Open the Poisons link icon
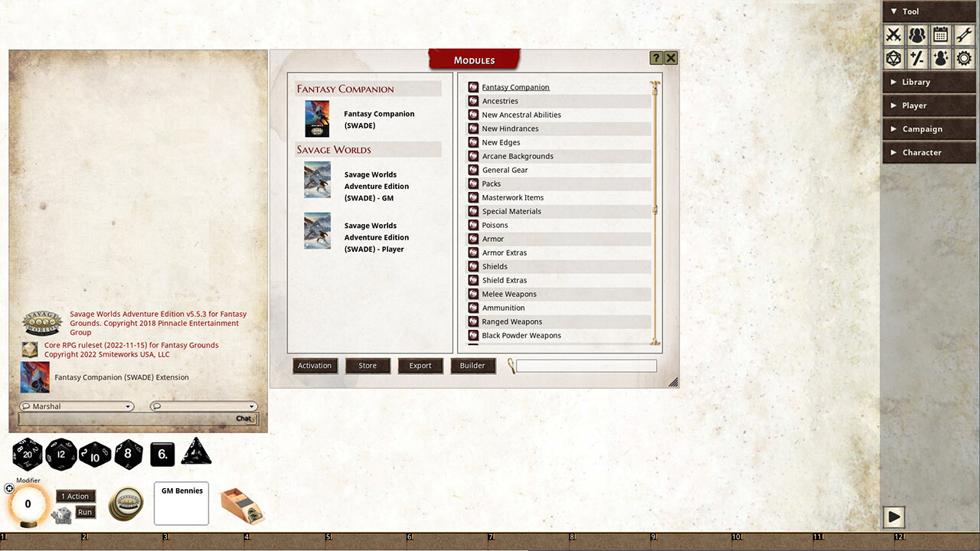Image resolution: width=980 pixels, height=551 pixels. 473,225
